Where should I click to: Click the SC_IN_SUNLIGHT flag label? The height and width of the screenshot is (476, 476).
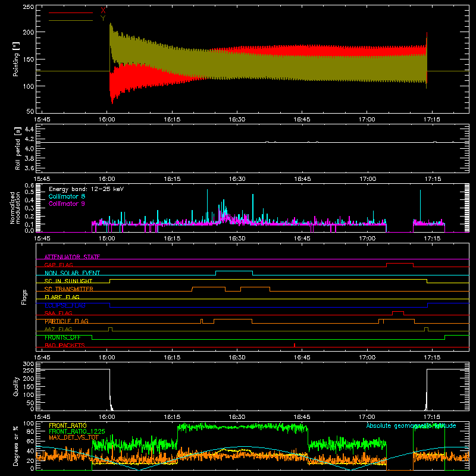(68, 281)
